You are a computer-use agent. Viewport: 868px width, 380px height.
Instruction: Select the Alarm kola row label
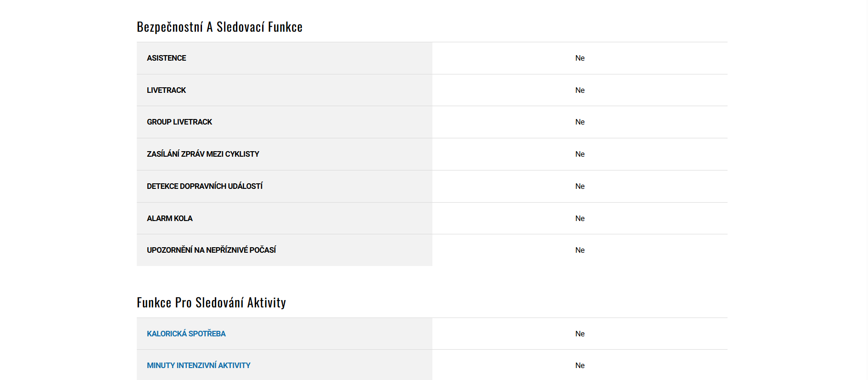click(x=169, y=218)
